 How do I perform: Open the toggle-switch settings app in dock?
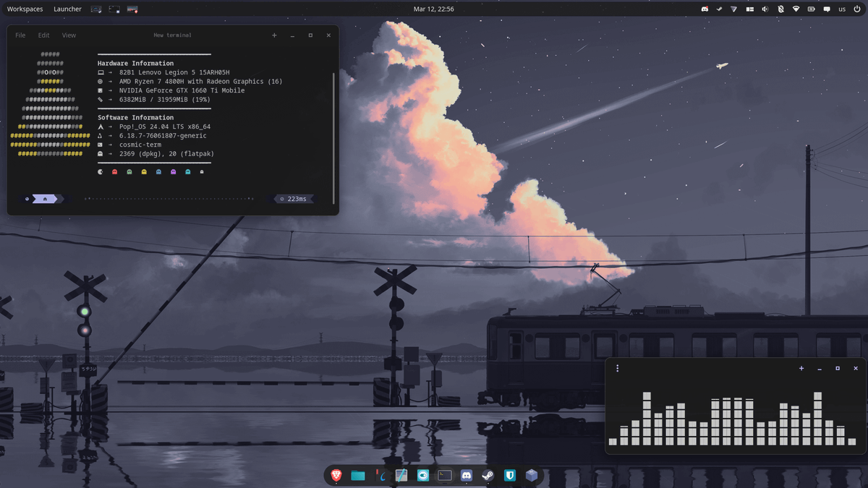[423, 475]
